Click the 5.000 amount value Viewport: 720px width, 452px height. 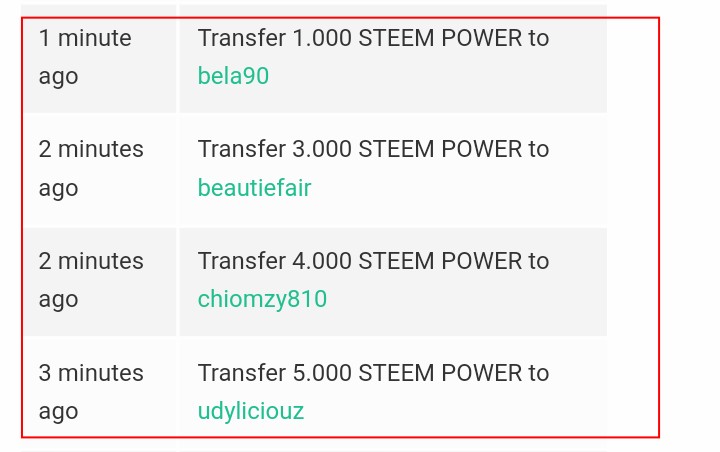pyautogui.click(x=322, y=373)
